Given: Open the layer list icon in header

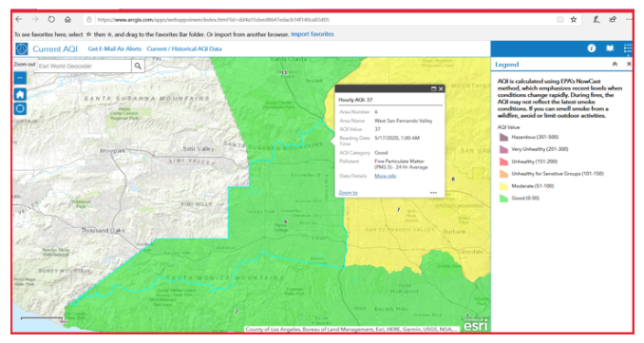Looking at the screenshot, I should (628, 48).
